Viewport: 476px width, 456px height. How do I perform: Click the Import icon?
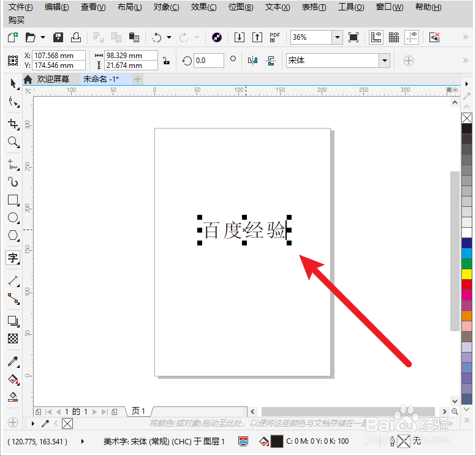coord(240,37)
